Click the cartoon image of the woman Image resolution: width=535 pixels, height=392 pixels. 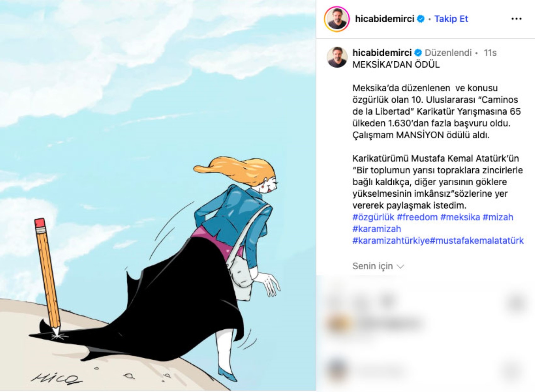tap(158, 196)
